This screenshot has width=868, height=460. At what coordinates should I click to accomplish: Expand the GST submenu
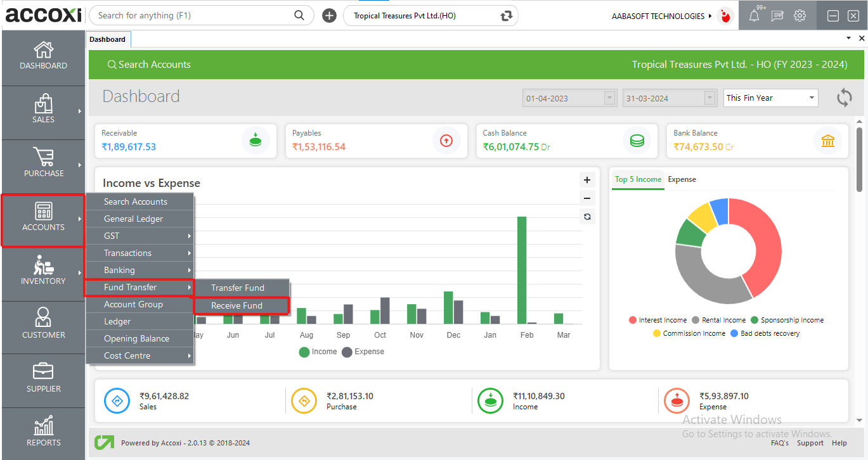coord(139,236)
